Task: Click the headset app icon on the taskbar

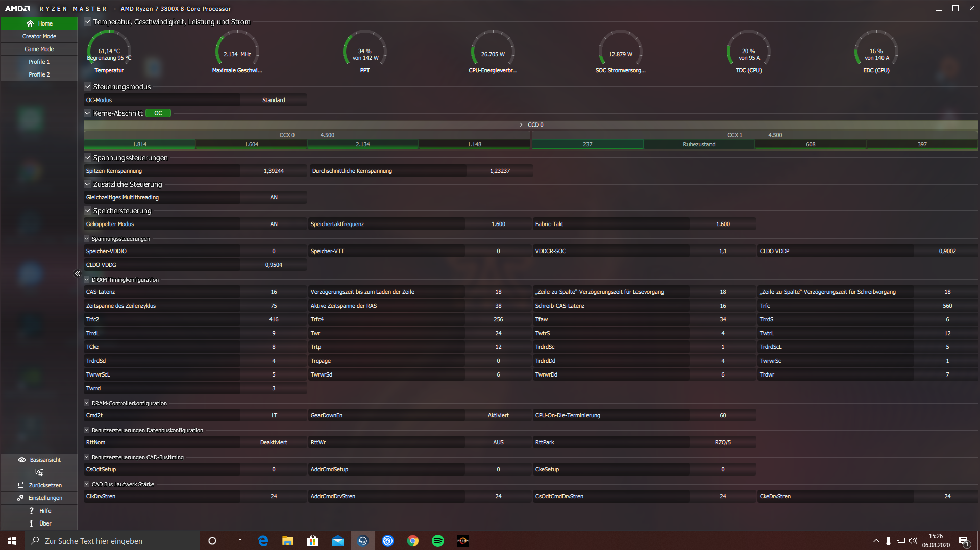Action: (363, 541)
